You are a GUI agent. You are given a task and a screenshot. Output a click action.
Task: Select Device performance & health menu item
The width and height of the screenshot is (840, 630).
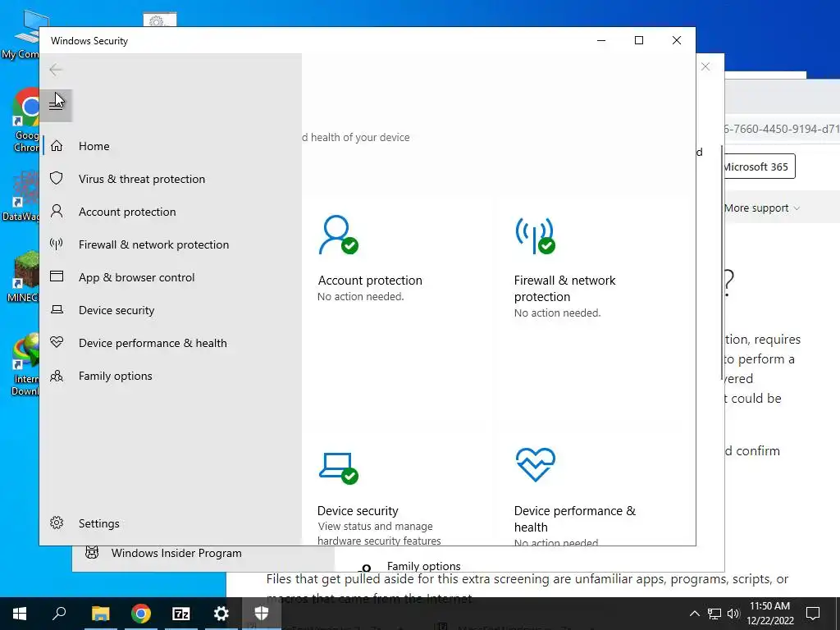pyautogui.click(x=171, y=343)
